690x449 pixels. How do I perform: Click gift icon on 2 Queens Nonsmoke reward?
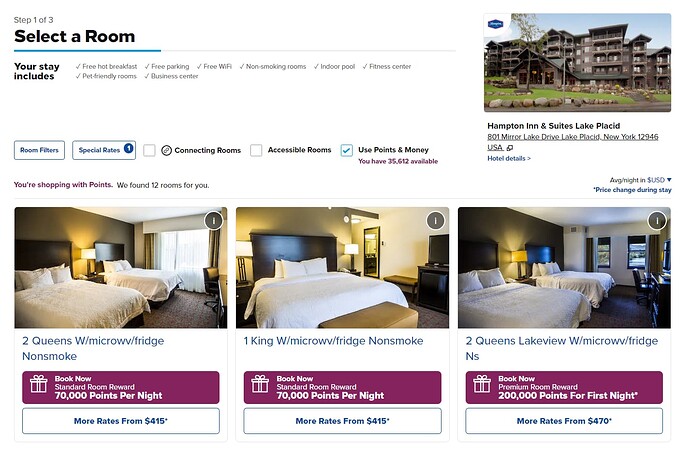38,384
